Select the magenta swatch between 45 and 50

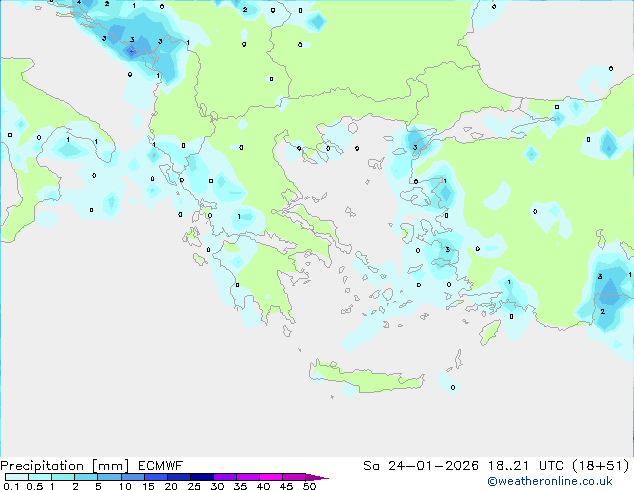click(296, 478)
